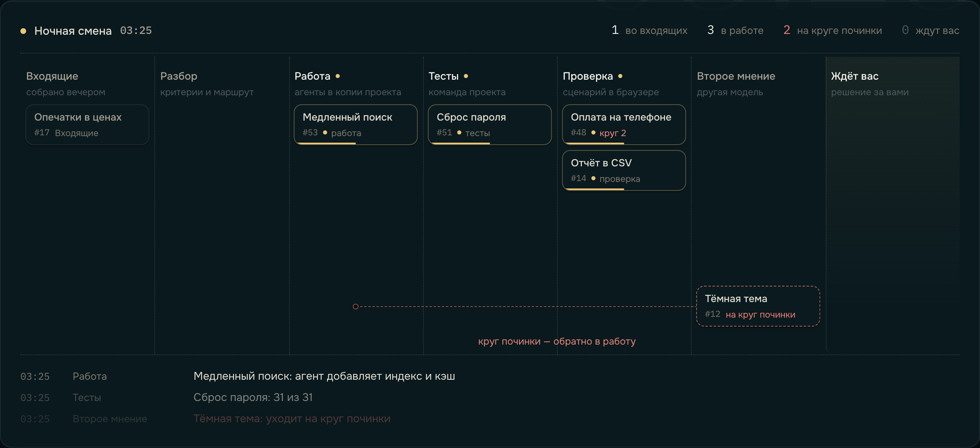Screen dimensions: 980x448
Task: Click log entry 'Сброс пароля: 31 из 31'
Action: point(253,397)
